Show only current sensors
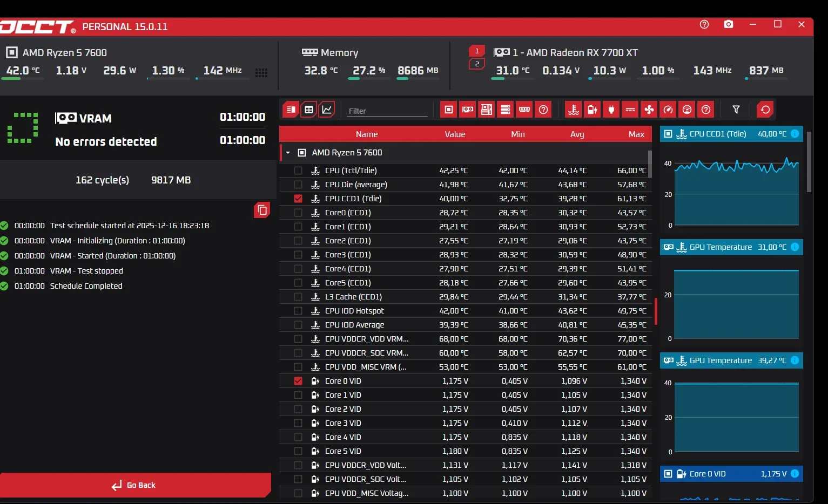This screenshot has height=504, width=828. tap(630, 110)
